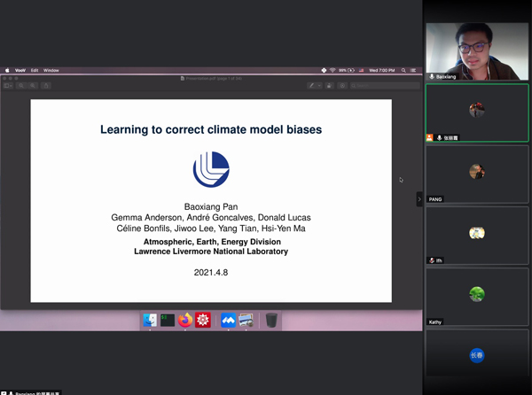This screenshot has width=532, height=395.
Task: Click the Wi-Fi status icon
Action: click(x=332, y=71)
